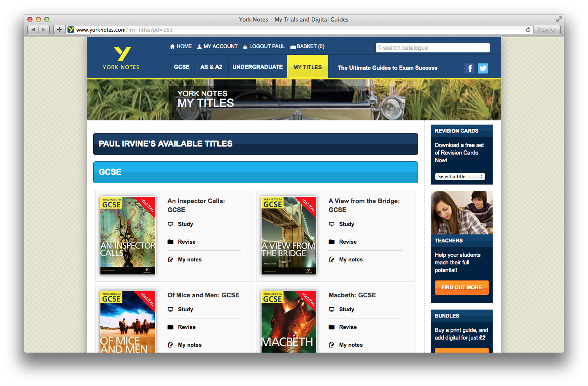Open the Of Mice and Men book cover
The image size is (588, 386).
[x=128, y=322]
